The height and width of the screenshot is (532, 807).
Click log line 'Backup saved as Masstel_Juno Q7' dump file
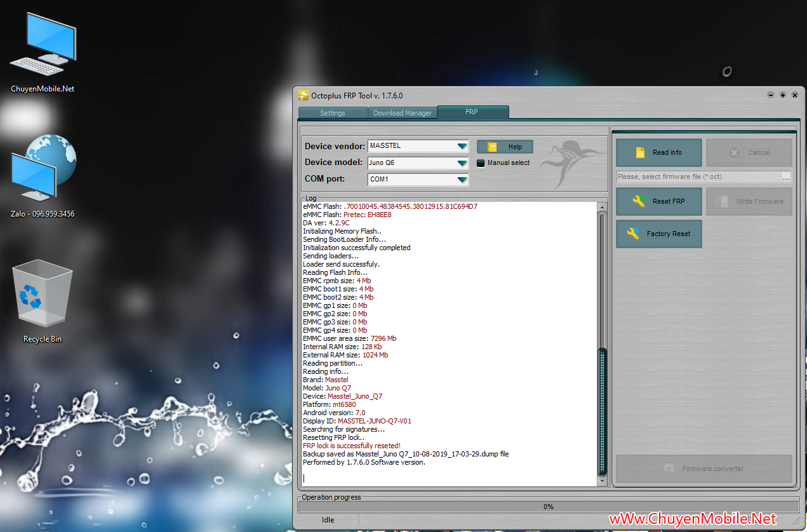pyautogui.click(x=406, y=454)
